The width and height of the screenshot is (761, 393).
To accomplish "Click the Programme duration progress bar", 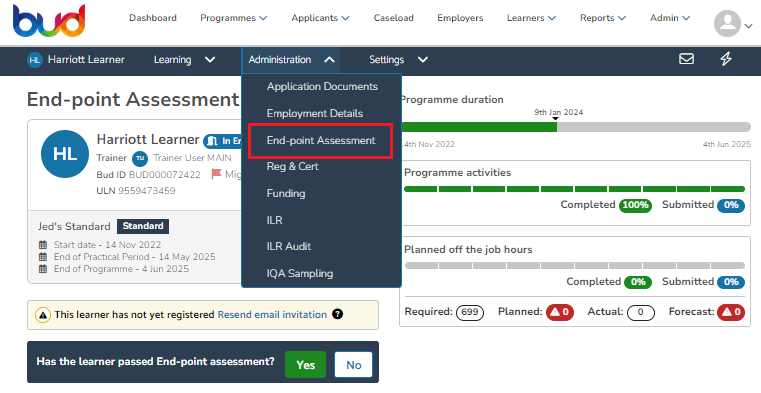I will [576, 127].
